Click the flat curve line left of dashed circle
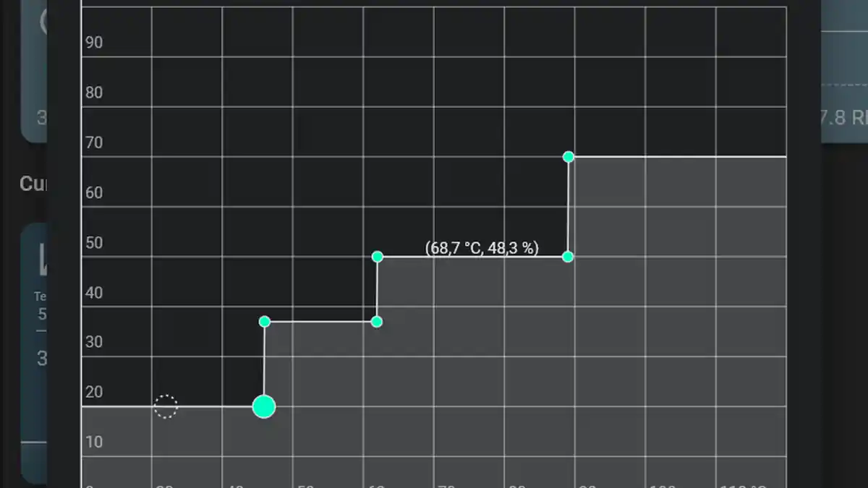The image size is (868, 488). point(116,406)
